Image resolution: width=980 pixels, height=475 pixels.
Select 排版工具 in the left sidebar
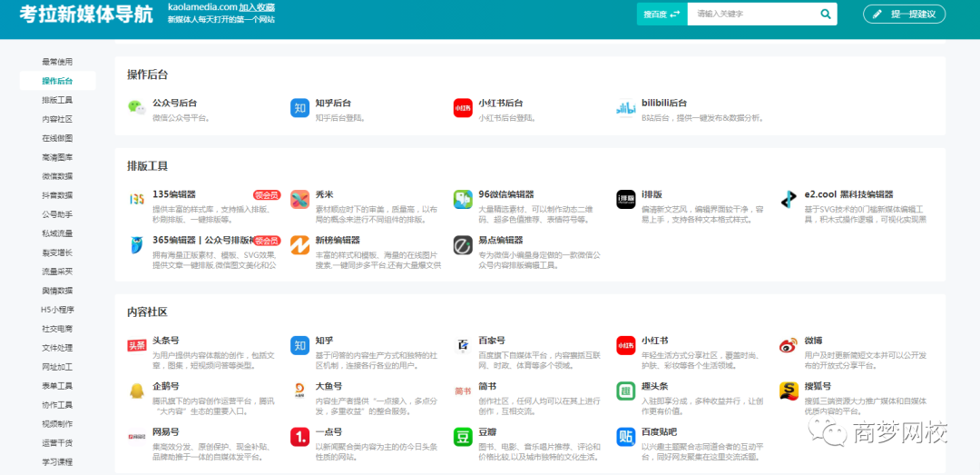coord(57,100)
